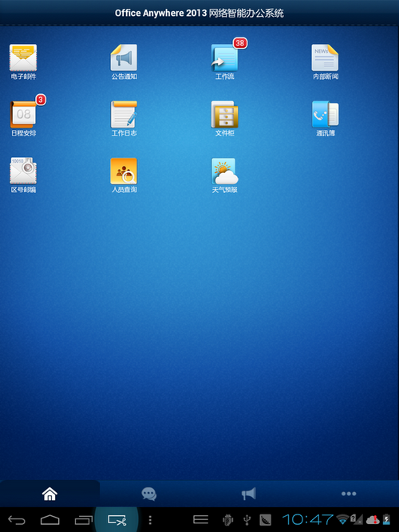Open the system bar overflow menu dots
399x532 pixels.
click(150, 520)
